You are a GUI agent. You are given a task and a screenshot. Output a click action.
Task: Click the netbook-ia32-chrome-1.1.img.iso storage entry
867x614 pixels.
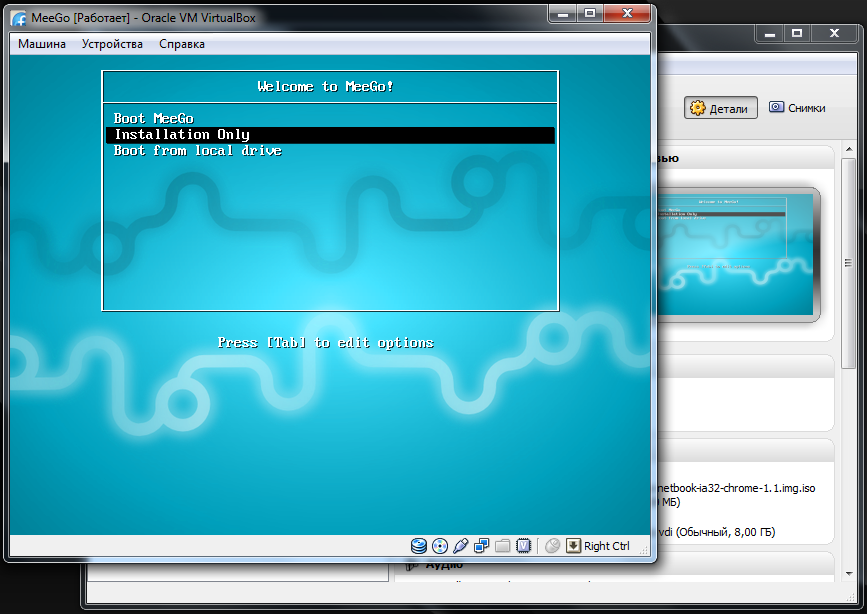tap(737, 488)
